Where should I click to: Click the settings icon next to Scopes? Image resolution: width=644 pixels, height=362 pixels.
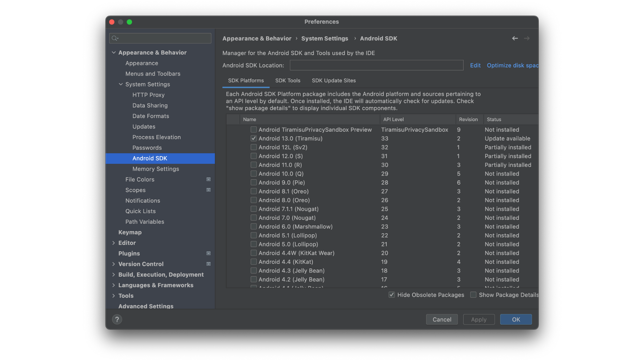208,190
